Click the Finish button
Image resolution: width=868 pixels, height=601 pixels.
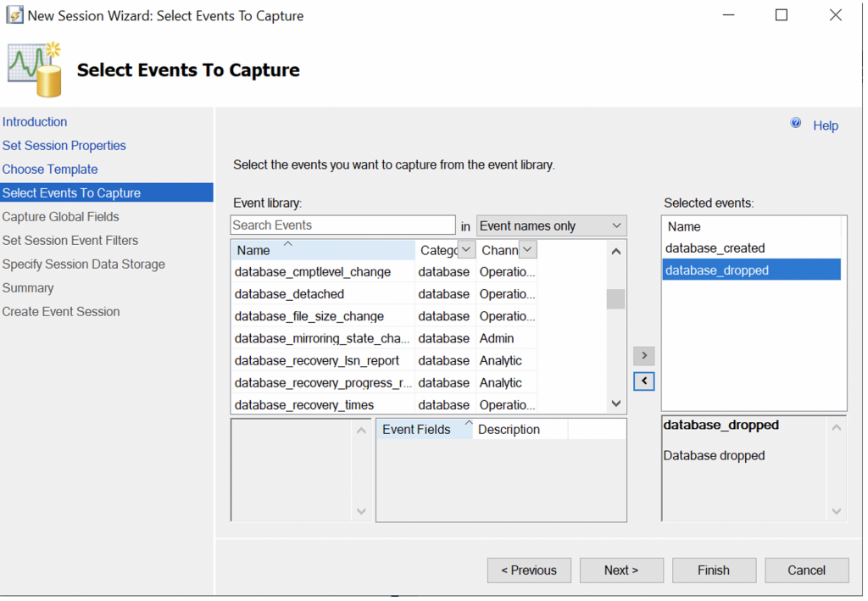click(x=714, y=570)
